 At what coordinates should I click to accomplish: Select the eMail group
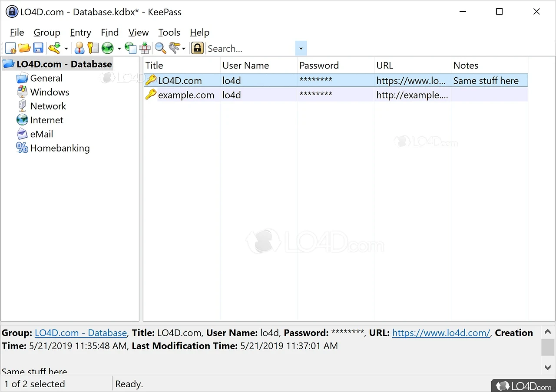point(41,134)
